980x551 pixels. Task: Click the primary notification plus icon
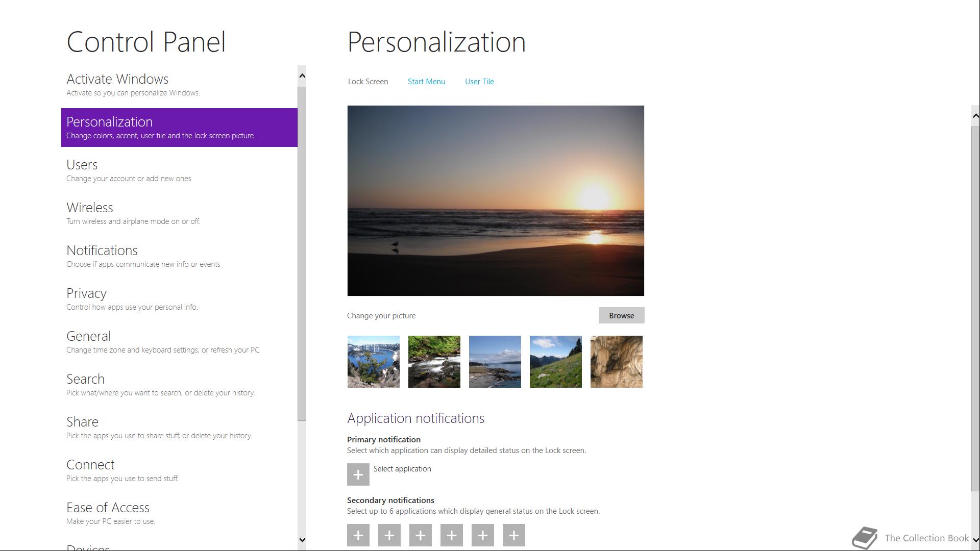click(x=358, y=474)
